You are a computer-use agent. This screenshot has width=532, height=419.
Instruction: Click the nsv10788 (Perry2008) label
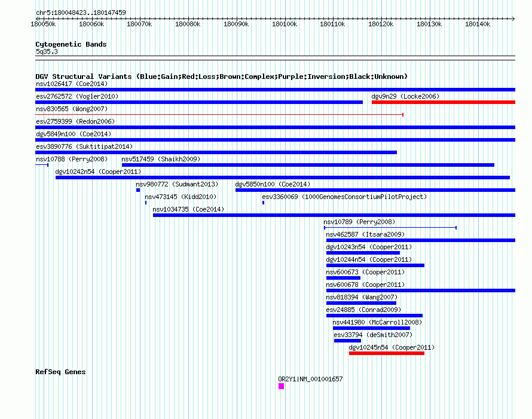pos(72,159)
